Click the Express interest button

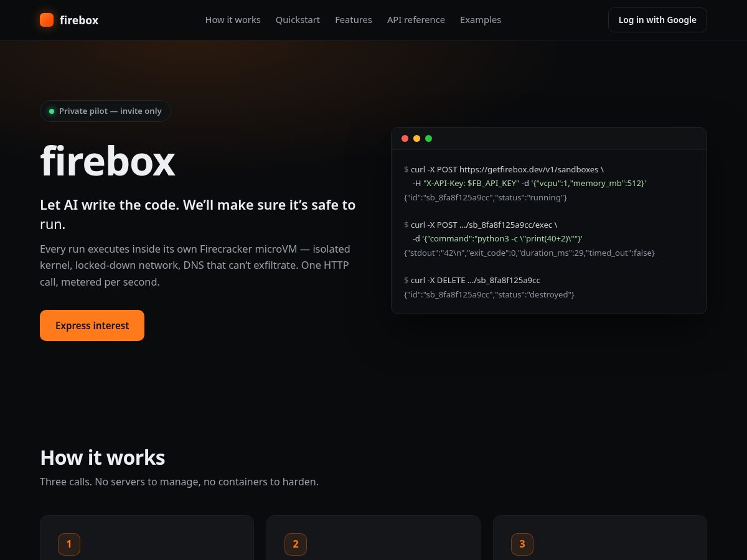[92, 325]
